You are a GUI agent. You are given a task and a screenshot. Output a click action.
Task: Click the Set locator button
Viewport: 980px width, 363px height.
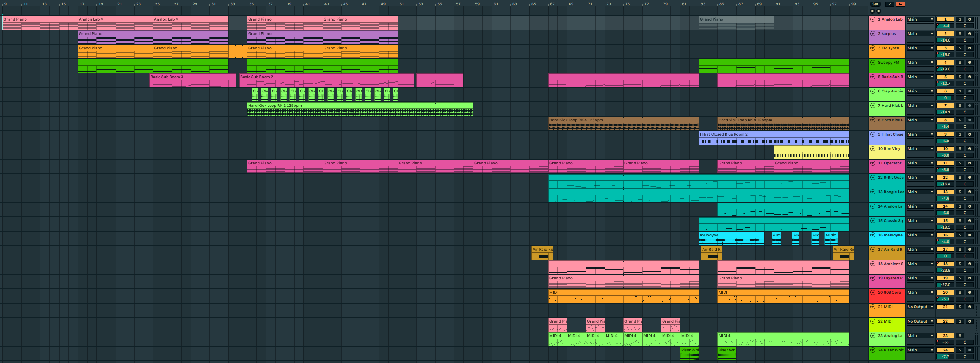[x=875, y=4]
